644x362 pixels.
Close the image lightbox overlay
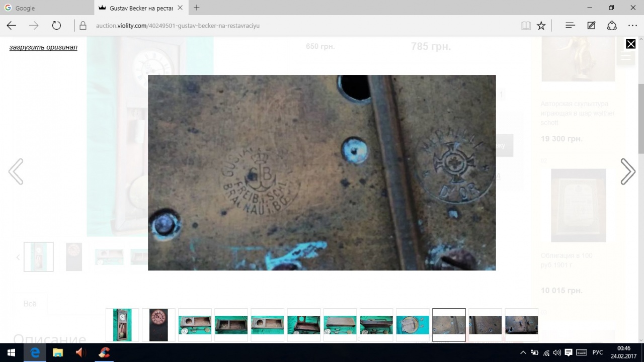tap(630, 44)
